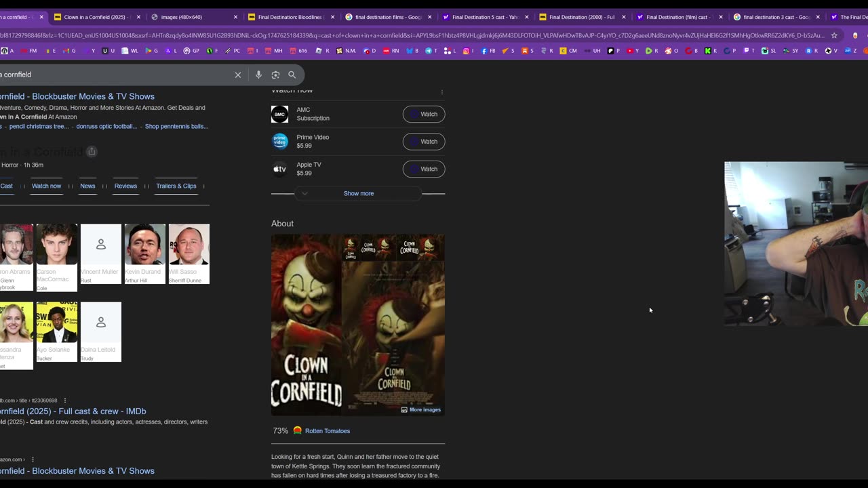Click the magnifying glass search icon
868x488 pixels.
pos(292,75)
